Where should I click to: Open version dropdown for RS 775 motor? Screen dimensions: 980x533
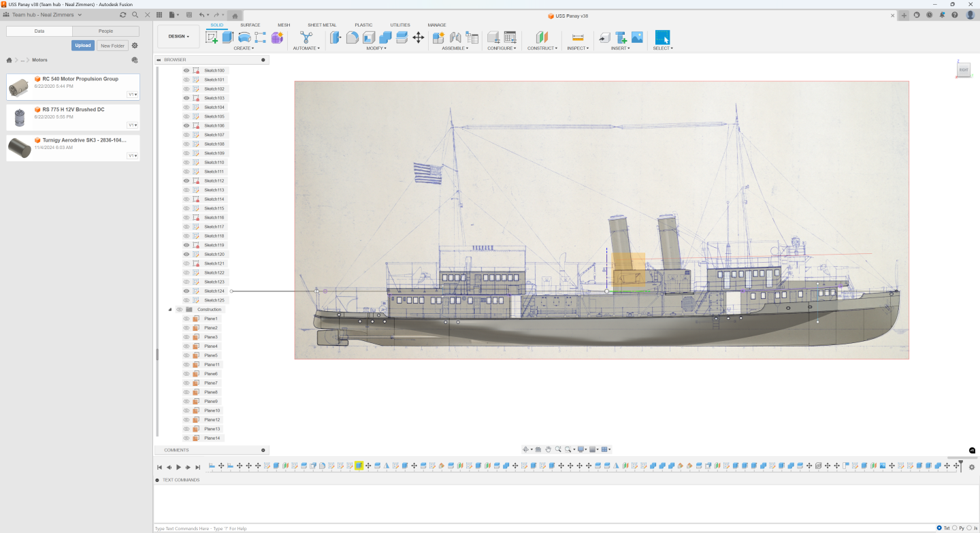click(132, 125)
